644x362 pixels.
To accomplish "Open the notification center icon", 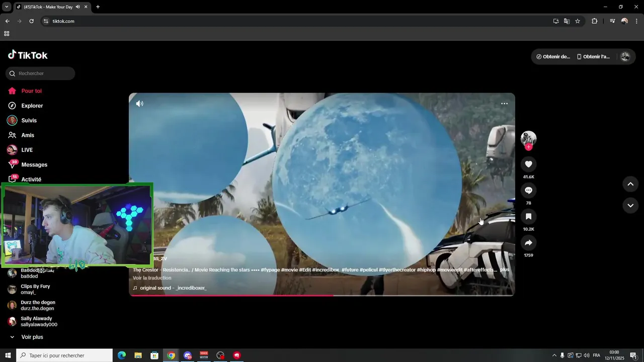I will pyautogui.click(x=633, y=355).
